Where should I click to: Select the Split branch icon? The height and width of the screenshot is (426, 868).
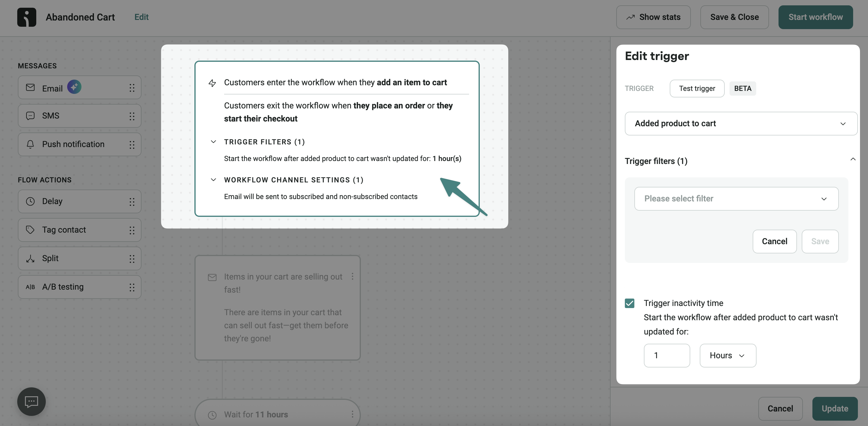pos(30,258)
